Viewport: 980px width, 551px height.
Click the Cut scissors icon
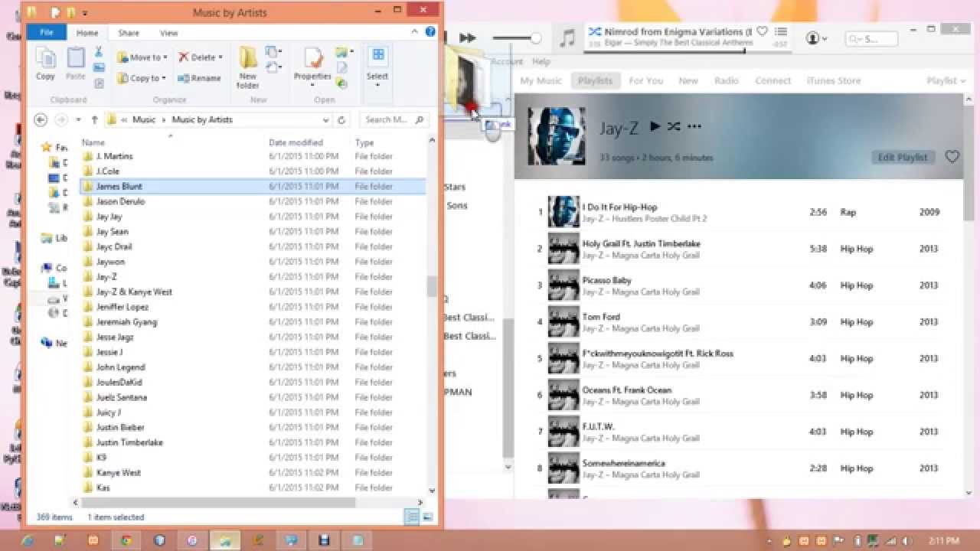point(98,52)
